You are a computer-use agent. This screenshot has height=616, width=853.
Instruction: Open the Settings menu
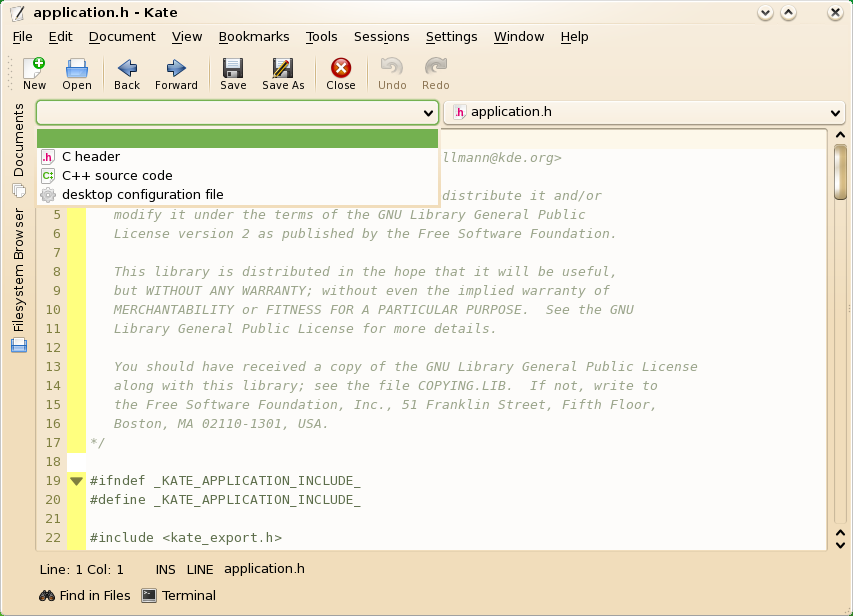[x=452, y=37]
